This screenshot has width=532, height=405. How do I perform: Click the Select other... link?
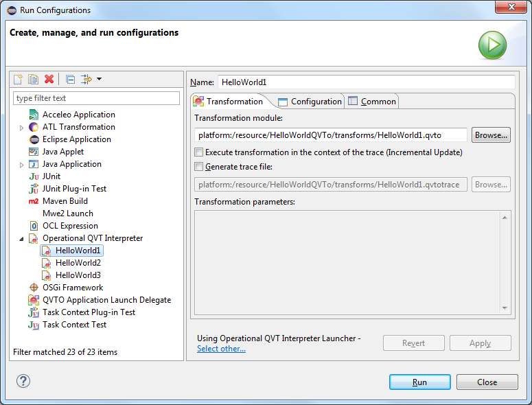pyautogui.click(x=221, y=349)
